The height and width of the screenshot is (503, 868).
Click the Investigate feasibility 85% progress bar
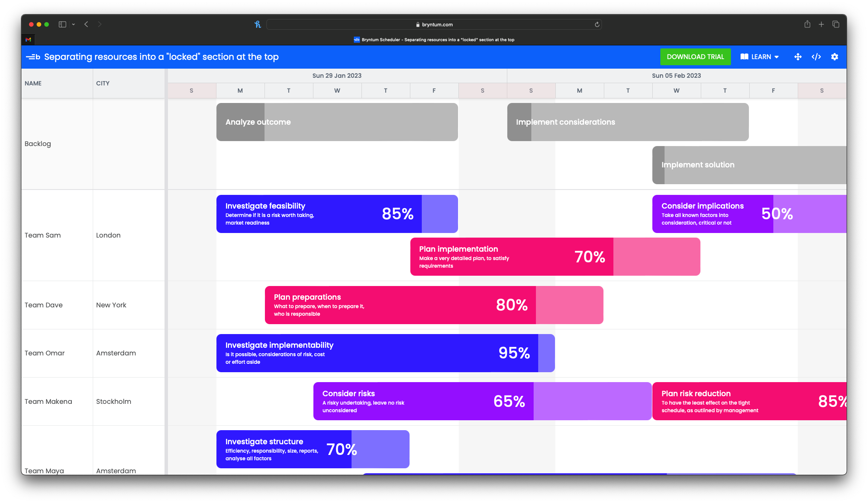(337, 214)
